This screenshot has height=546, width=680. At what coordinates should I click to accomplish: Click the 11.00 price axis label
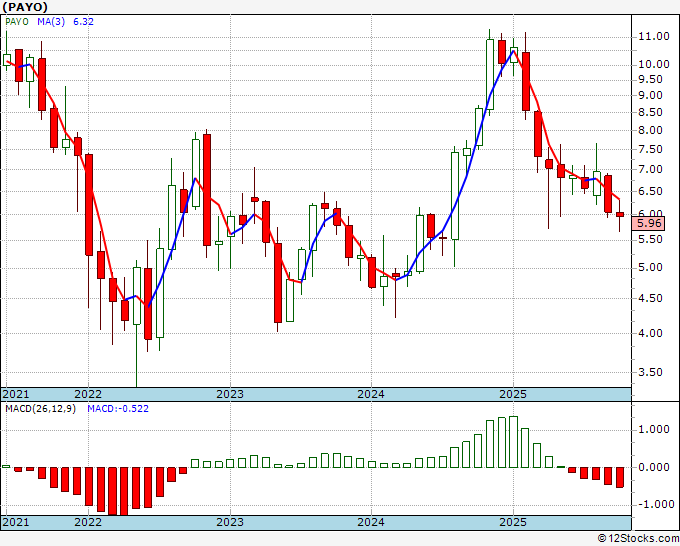(654, 36)
